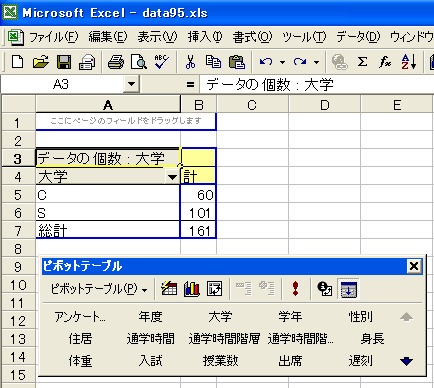Click the アンケート... field button
This screenshot has width=434, height=388.
80,317
